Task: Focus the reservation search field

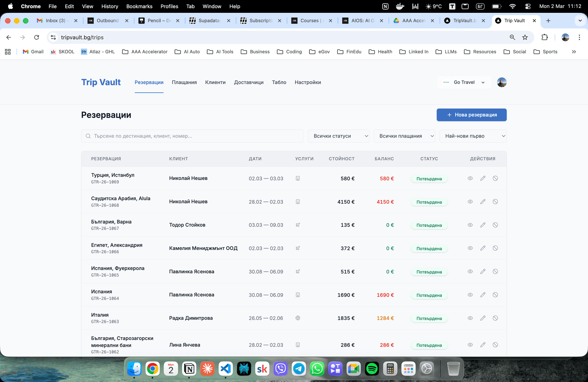Action: [x=192, y=136]
